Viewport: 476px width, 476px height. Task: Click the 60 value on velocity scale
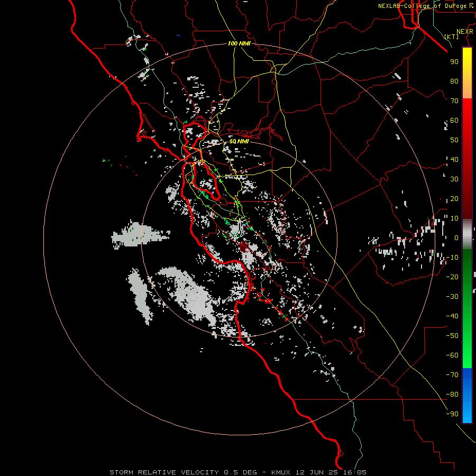pyautogui.click(x=454, y=120)
